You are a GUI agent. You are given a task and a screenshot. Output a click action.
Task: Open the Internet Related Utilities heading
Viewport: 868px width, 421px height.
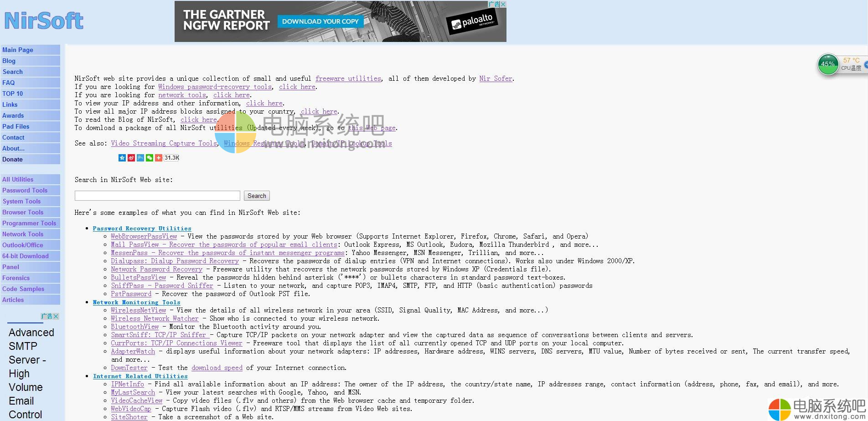pos(140,376)
